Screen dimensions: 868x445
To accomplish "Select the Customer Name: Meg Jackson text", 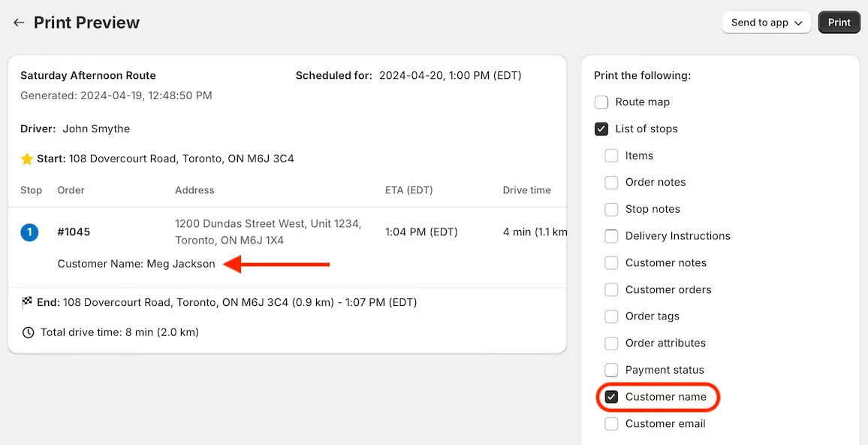I will [x=136, y=265].
